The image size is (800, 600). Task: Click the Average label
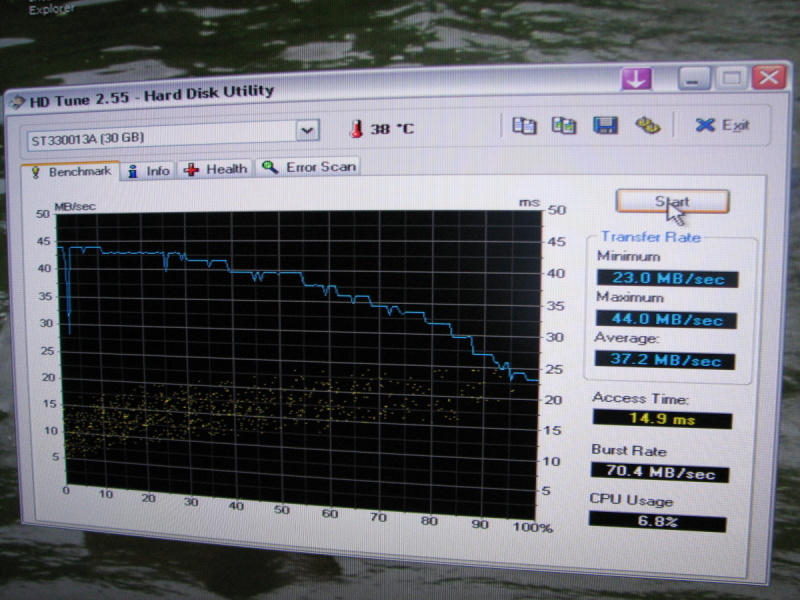[x=627, y=338]
